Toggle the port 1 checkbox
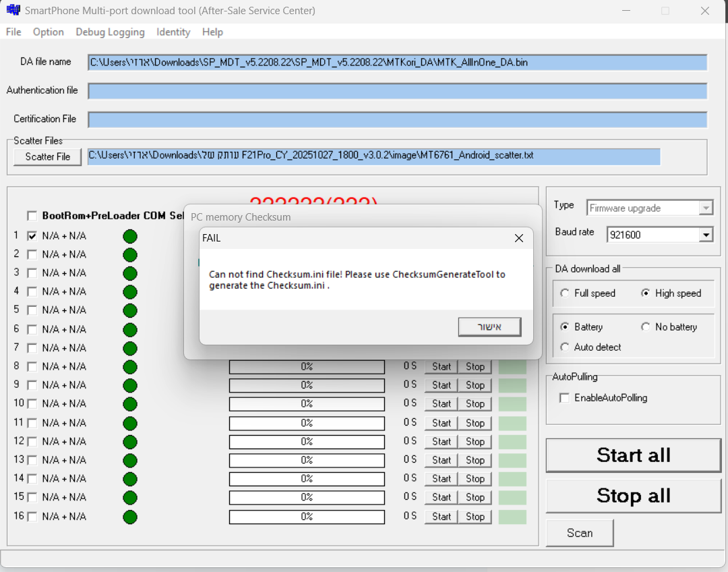 click(x=32, y=236)
